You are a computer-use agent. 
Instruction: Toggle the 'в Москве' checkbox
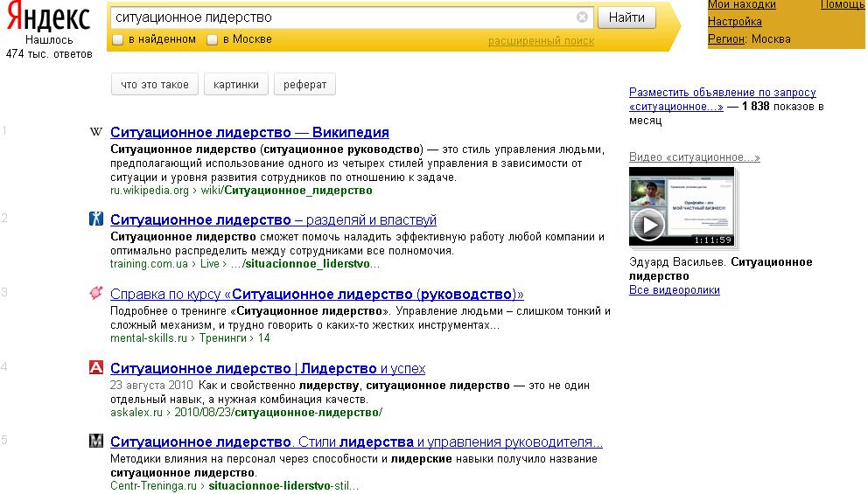(212, 40)
